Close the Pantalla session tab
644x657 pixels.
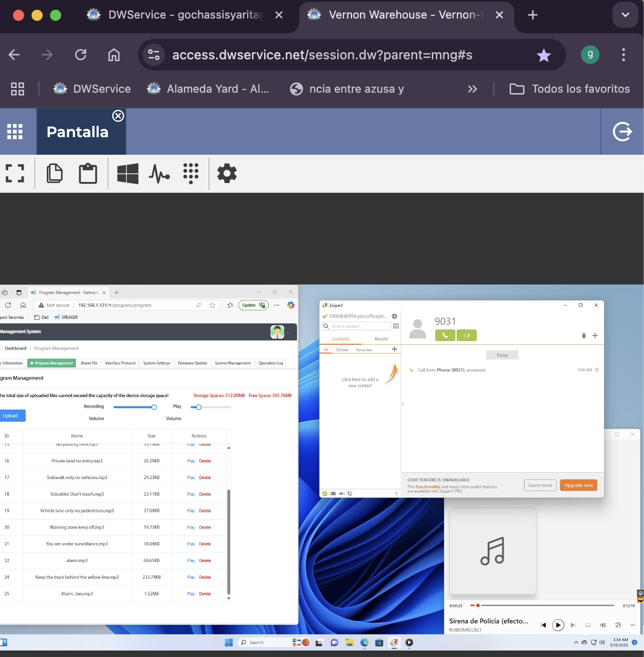pos(118,116)
